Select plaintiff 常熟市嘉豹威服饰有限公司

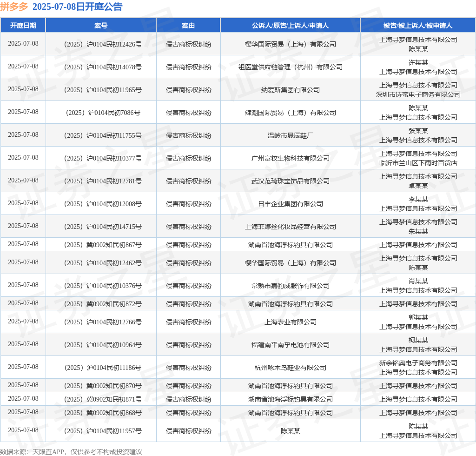click(x=290, y=286)
